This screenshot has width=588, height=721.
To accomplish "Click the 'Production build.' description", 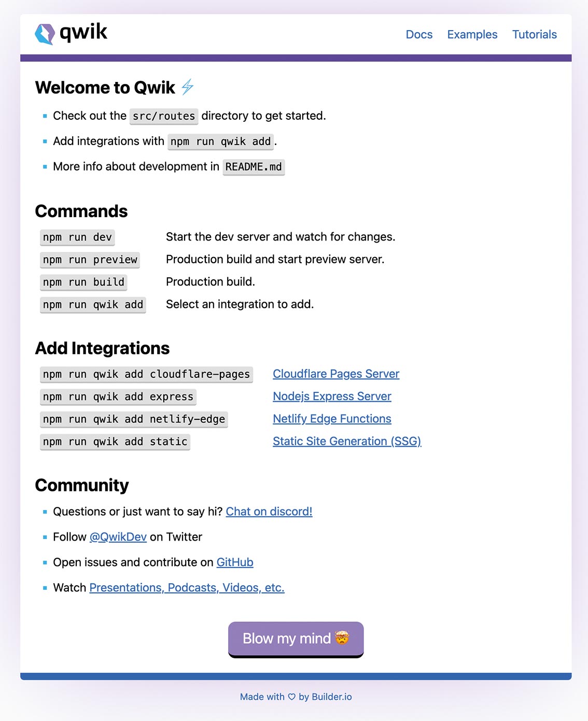I will (211, 282).
